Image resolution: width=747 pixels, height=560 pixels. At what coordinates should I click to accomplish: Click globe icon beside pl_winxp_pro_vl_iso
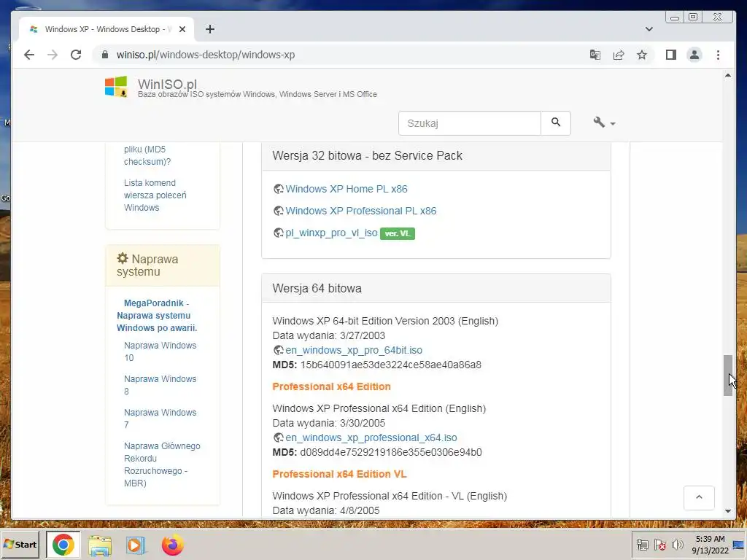click(279, 233)
